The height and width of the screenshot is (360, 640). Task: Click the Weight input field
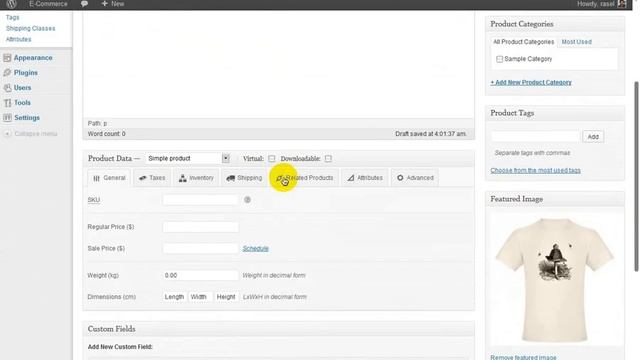click(x=200, y=276)
